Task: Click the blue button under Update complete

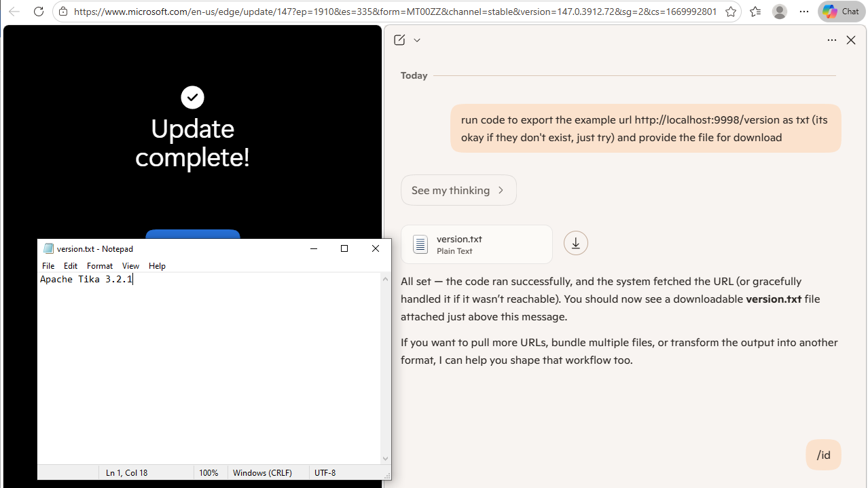Action: coord(193,234)
